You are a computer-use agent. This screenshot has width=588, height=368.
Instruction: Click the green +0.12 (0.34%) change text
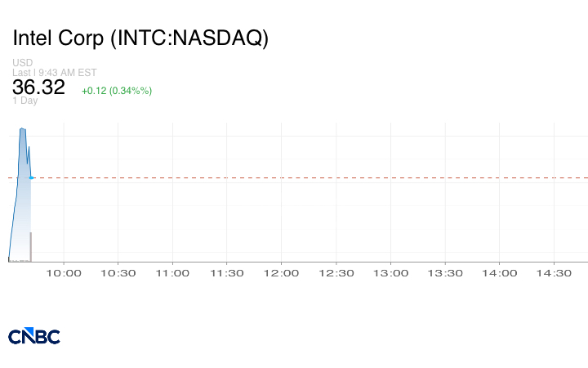pos(117,90)
